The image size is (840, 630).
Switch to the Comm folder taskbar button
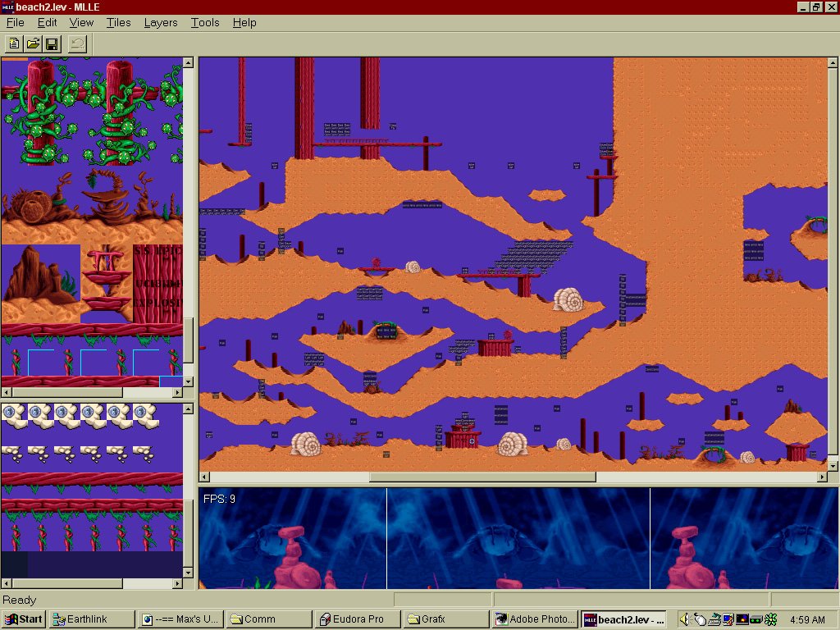(269, 619)
